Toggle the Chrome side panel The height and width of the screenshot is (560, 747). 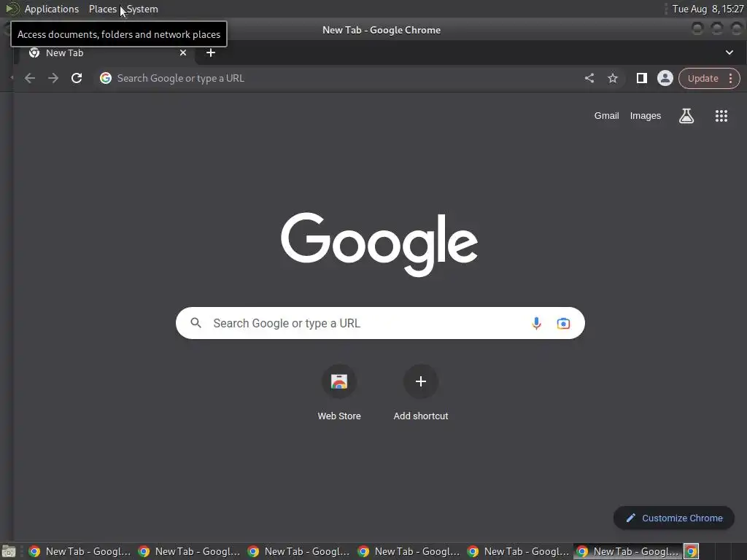pos(642,78)
